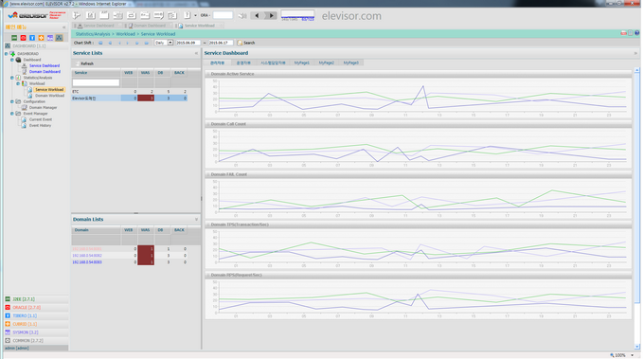The height and width of the screenshot is (359, 644).
Task: Switch to the Domain Dashboard page tab
Action: pyautogui.click(x=147, y=26)
